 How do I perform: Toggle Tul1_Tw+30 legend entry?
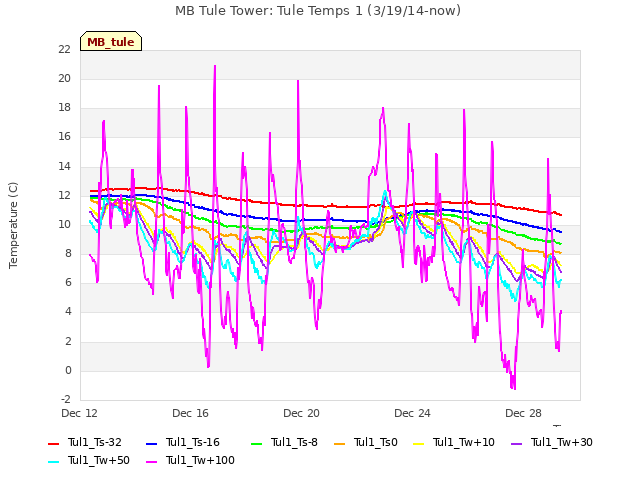552,442
